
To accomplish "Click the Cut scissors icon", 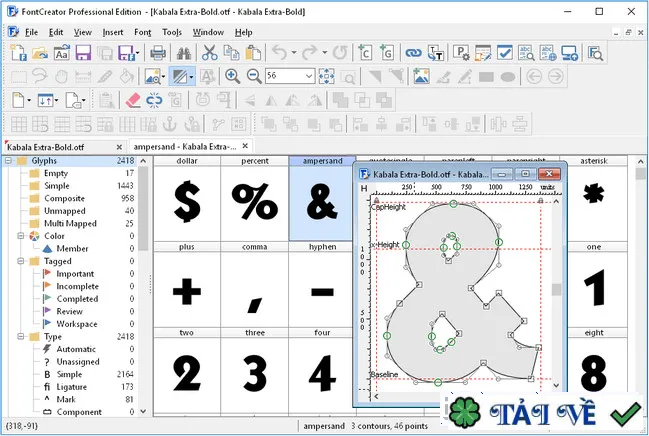I will (x=209, y=53).
